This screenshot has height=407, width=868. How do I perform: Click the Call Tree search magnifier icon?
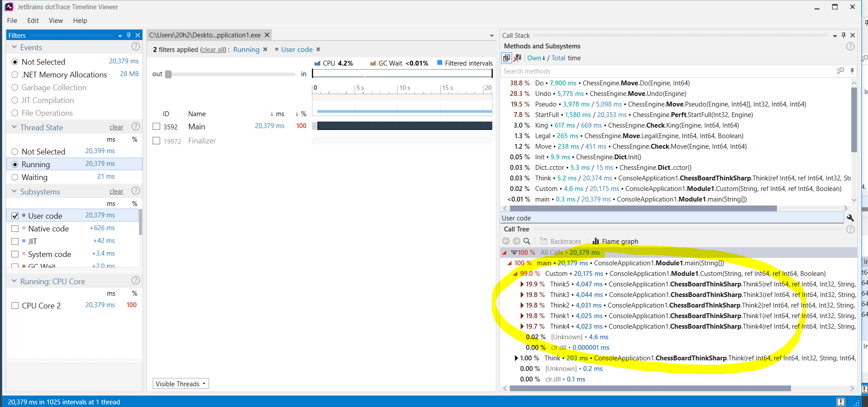point(527,241)
